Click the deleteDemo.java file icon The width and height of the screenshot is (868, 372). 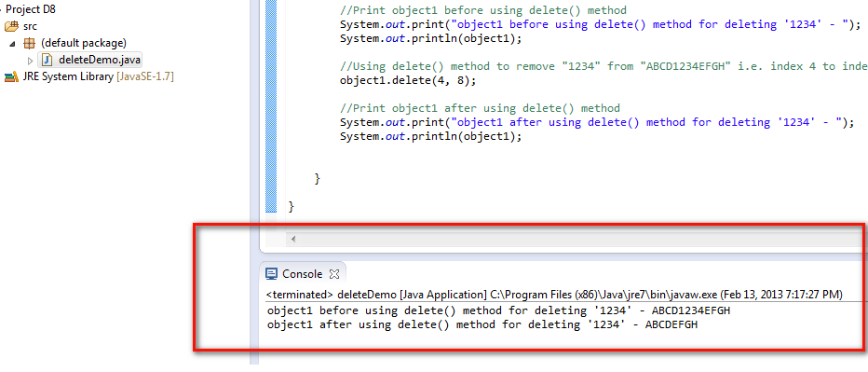[47, 60]
